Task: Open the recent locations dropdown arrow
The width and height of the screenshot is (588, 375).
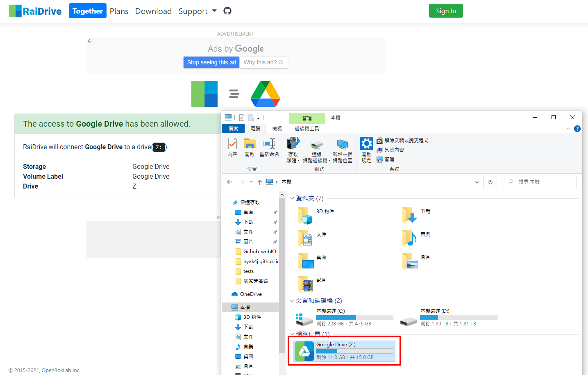Action: tap(251, 182)
